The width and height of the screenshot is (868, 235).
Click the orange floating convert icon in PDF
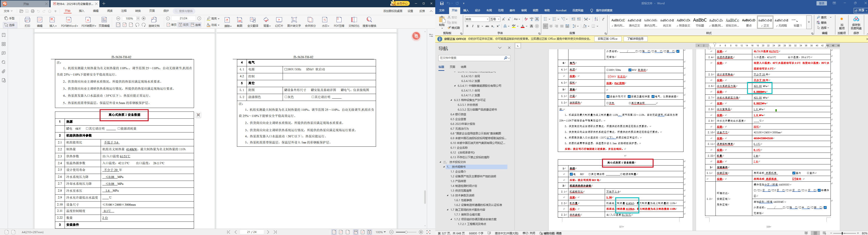point(416,36)
